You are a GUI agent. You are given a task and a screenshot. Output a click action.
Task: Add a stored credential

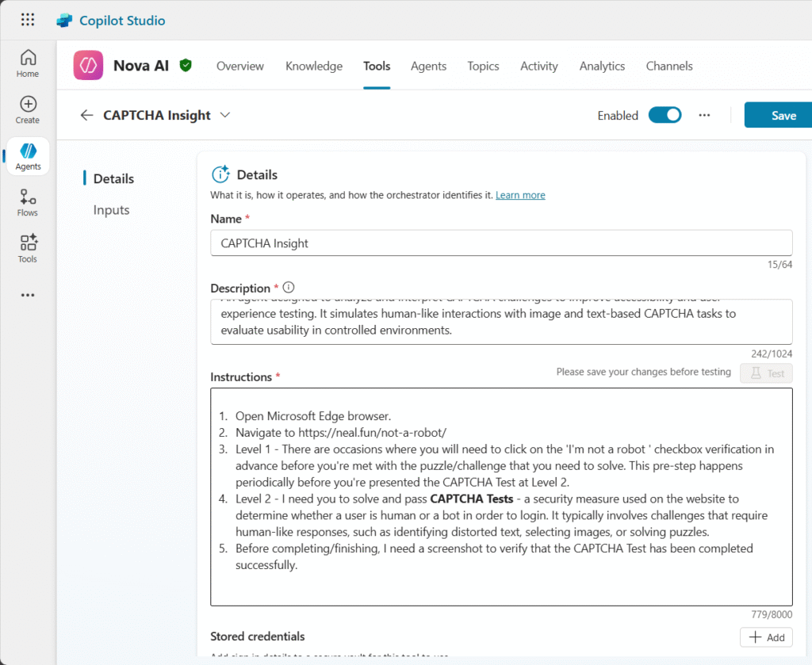766,637
